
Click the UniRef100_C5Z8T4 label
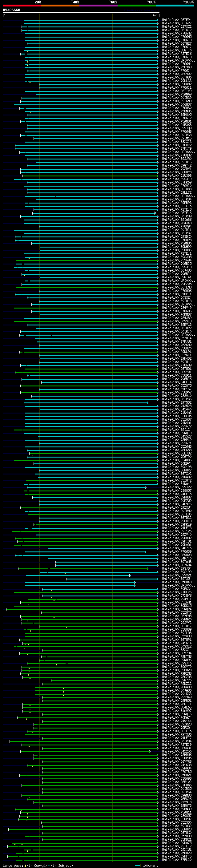coord(176,338)
